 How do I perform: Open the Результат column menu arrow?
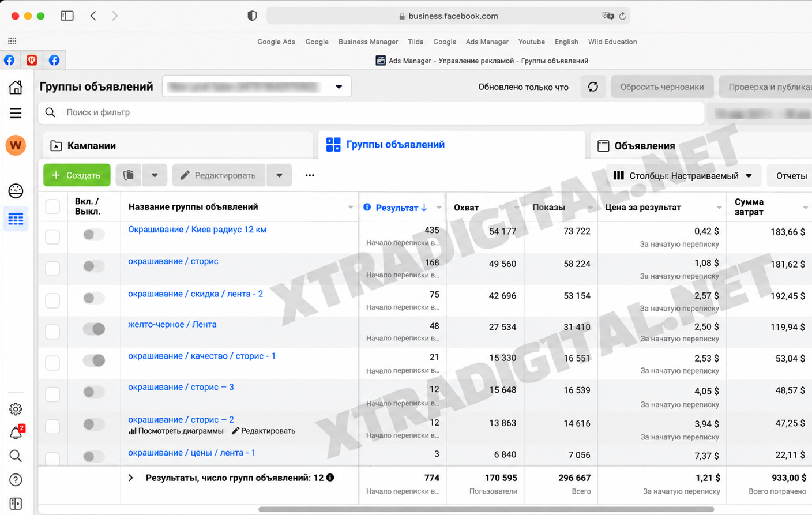[439, 208]
